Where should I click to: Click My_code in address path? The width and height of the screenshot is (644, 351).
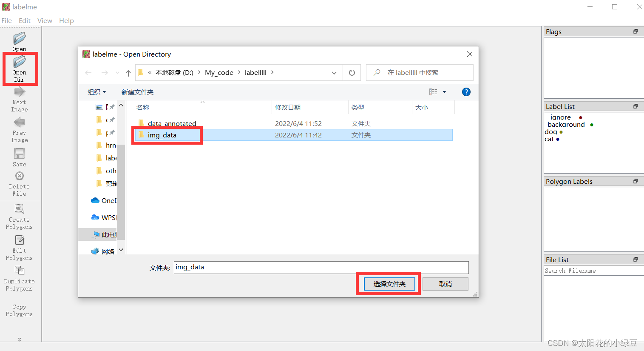[219, 73]
